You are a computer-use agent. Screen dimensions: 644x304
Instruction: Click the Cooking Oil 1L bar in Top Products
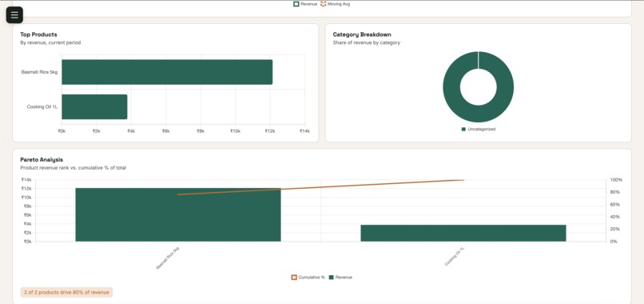click(x=94, y=107)
